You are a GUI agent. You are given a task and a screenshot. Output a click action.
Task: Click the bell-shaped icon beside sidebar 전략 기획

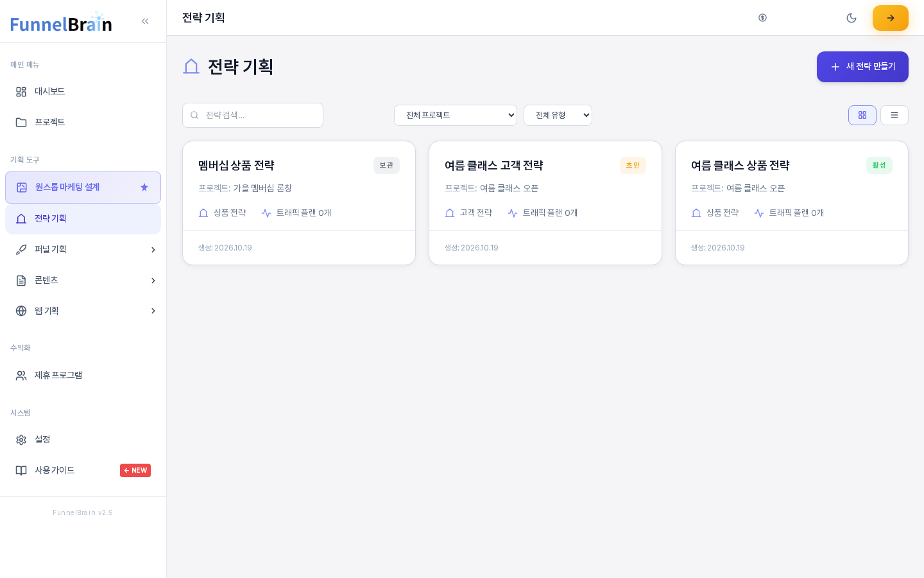21,219
